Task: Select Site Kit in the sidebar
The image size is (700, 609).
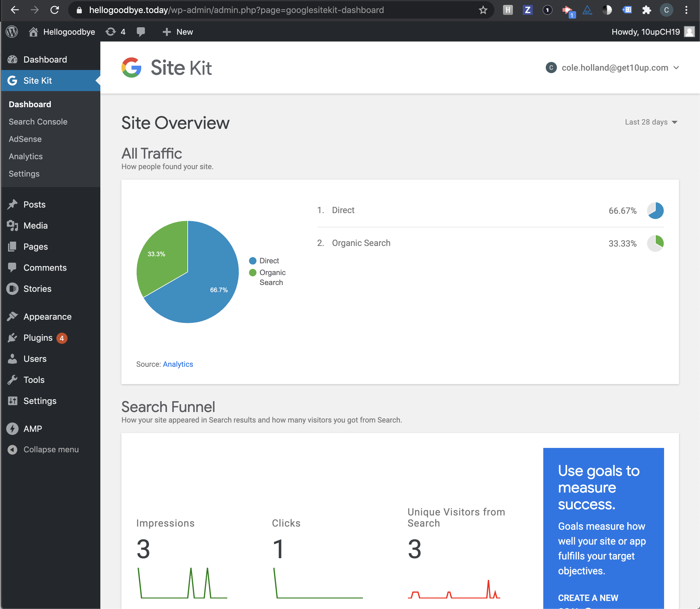Action: (51, 81)
